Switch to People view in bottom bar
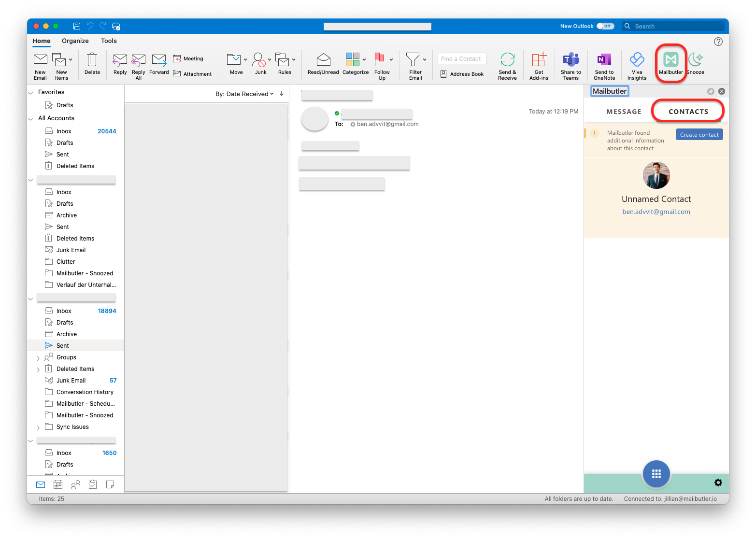The image size is (756, 540). (75, 484)
